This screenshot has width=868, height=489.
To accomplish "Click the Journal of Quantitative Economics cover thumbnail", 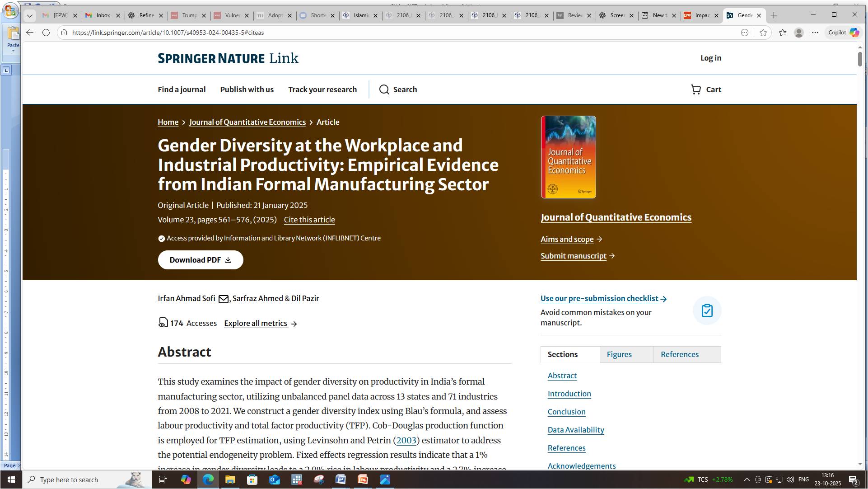I will click(x=568, y=157).
